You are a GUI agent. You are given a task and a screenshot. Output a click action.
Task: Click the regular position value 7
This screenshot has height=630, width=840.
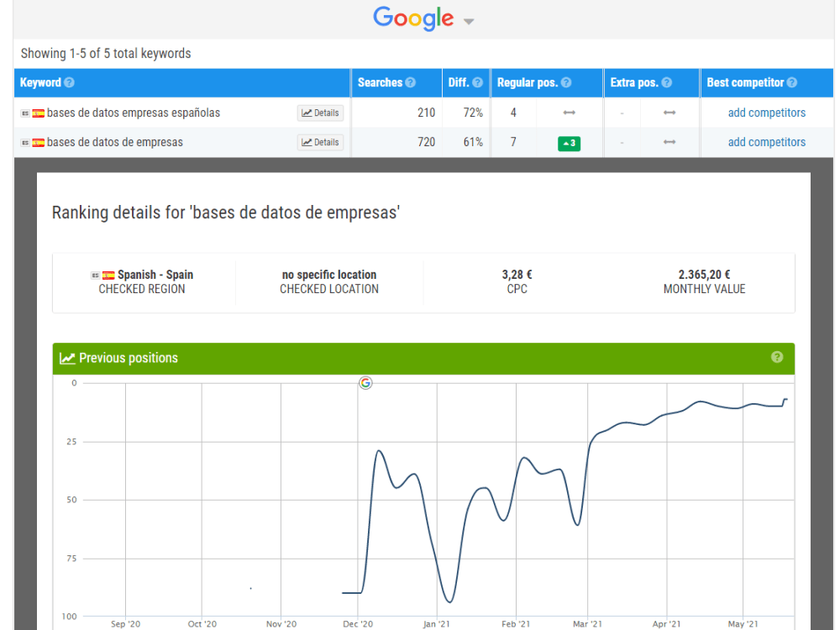click(513, 143)
